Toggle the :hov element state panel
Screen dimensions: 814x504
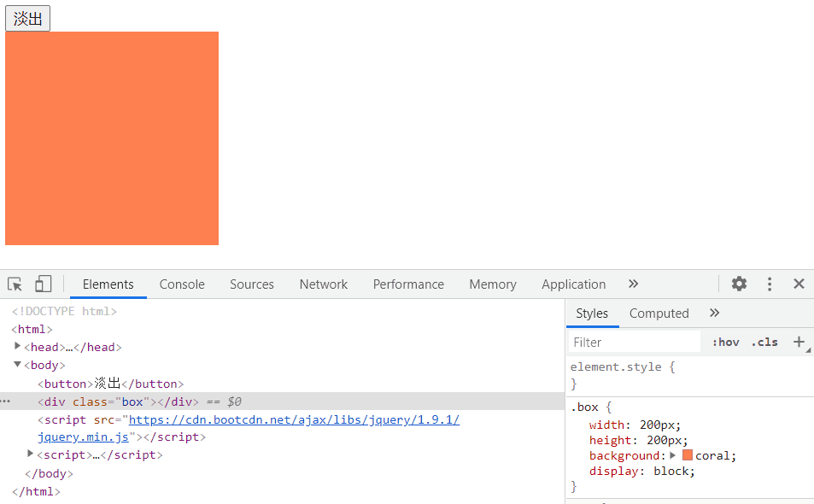tap(725, 342)
